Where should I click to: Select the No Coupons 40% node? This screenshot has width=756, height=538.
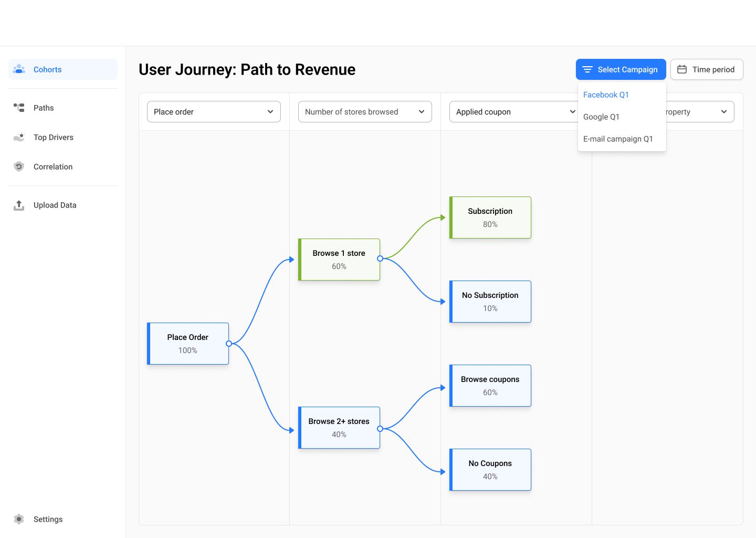tap(490, 469)
